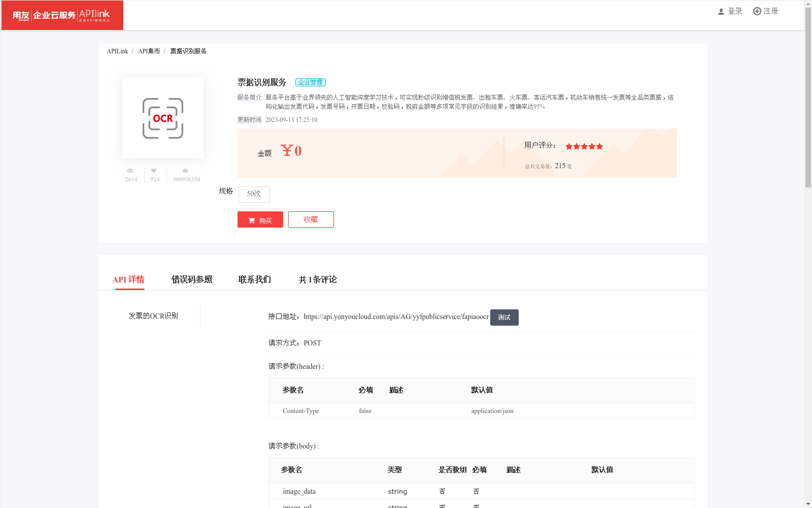812x508 pixels.
Task: Click the user login icon
Action: coord(721,11)
